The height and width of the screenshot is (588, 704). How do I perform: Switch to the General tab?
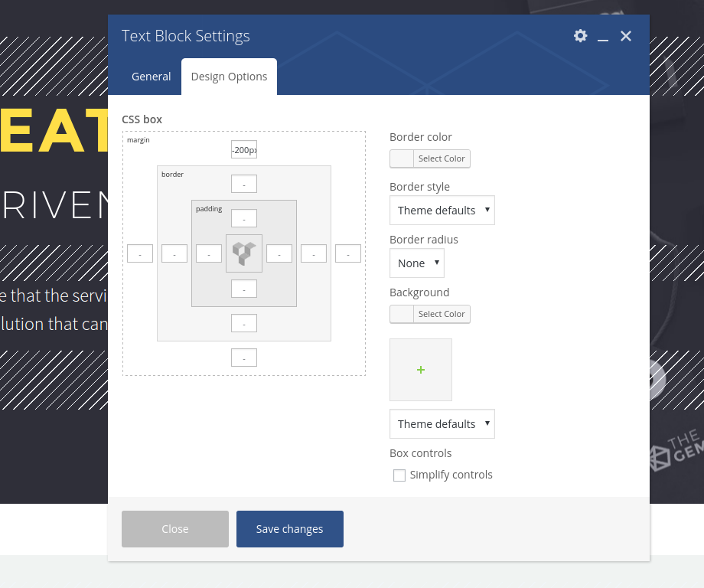(x=152, y=77)
